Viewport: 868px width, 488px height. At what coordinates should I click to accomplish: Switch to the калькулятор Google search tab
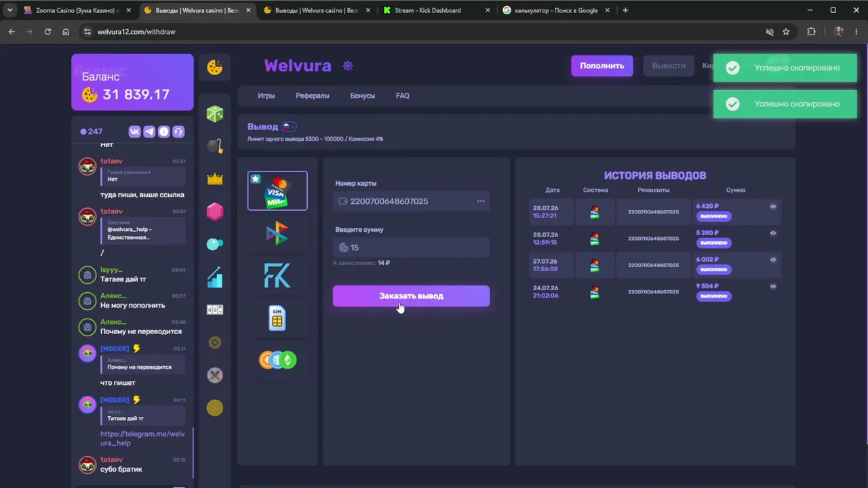(x=556, y=10)
